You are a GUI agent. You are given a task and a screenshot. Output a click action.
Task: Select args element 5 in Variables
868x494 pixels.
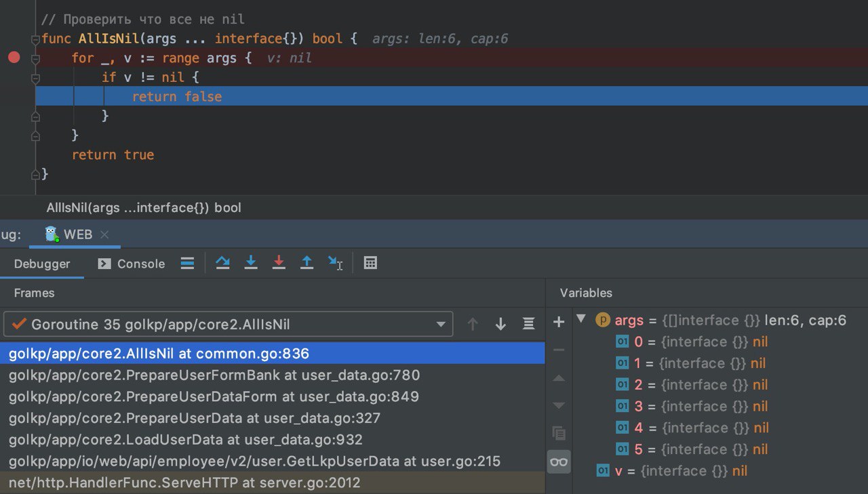(720, 449)
